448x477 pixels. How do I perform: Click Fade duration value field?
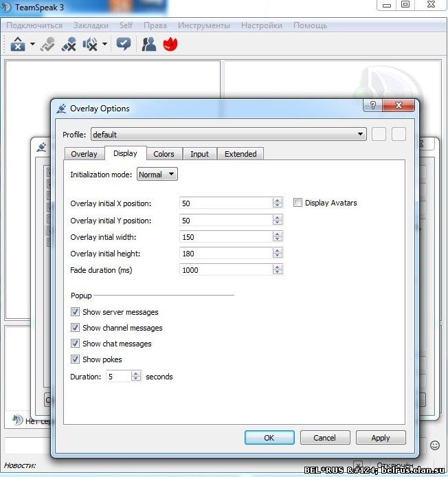[x=226, y=270]
